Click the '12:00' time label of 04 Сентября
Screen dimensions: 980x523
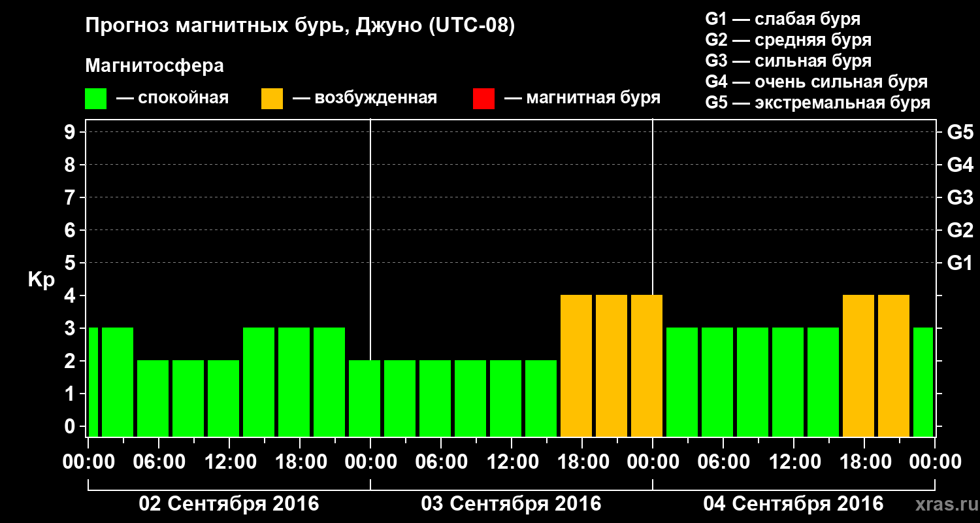(794, 462)
